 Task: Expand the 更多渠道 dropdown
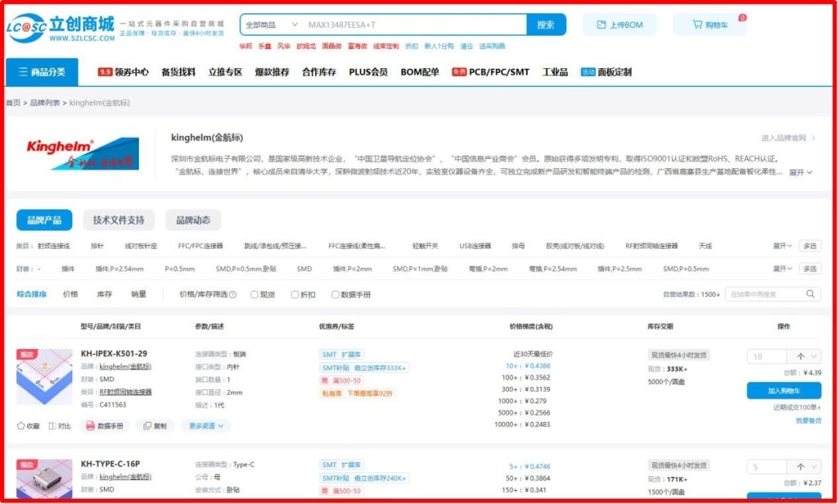[x=206, y=426]
